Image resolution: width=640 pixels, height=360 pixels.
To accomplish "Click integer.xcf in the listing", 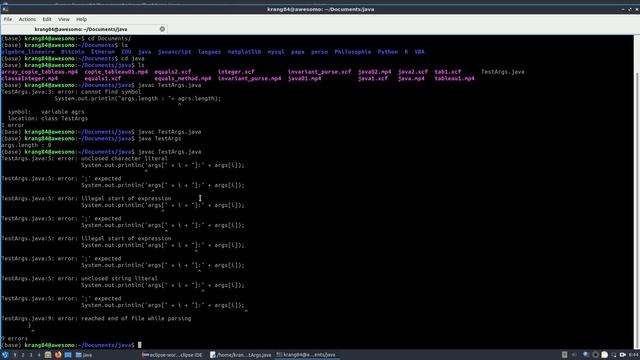I will [x=236, y=72].
